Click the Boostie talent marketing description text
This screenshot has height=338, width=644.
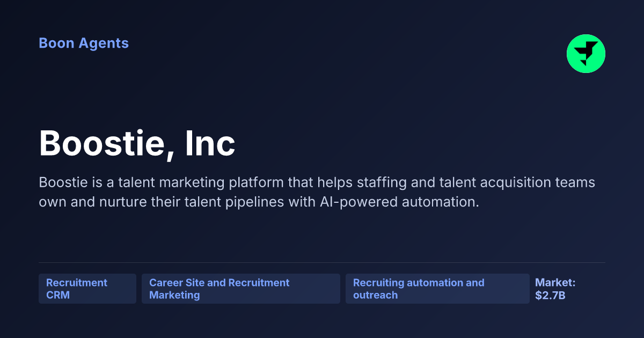point(317,192)
